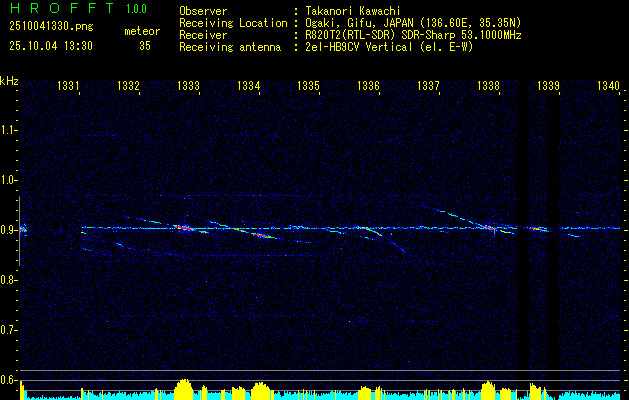Image resolution: width=629 pixels, height=400 pixels.
Task: Click the kHz axis unit label
Action: pos(9,81)
